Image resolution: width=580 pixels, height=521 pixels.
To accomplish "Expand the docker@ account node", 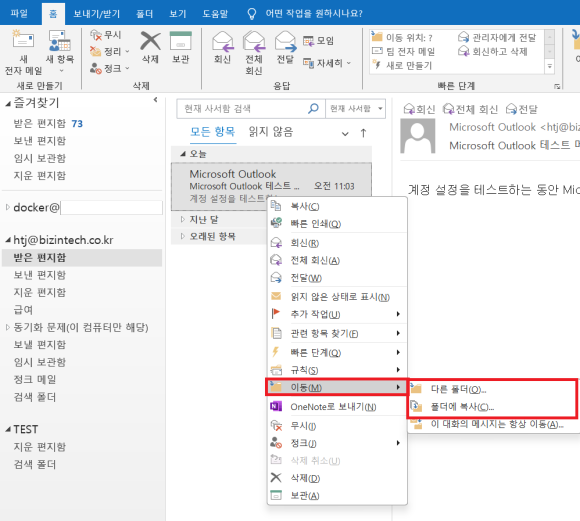I will pos(8,208).
